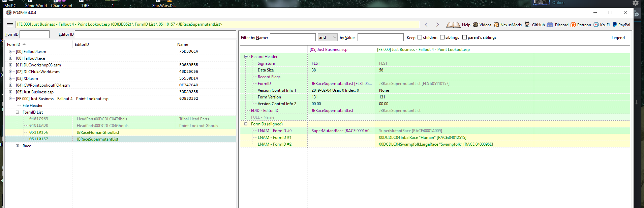Go back with the left arrow
This screenshot has height=208, width=644.
coord(426,25)
